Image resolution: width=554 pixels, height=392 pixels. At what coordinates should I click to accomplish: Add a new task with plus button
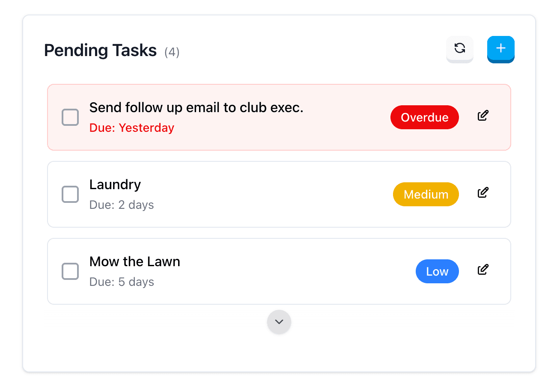[x=500, y=48]
